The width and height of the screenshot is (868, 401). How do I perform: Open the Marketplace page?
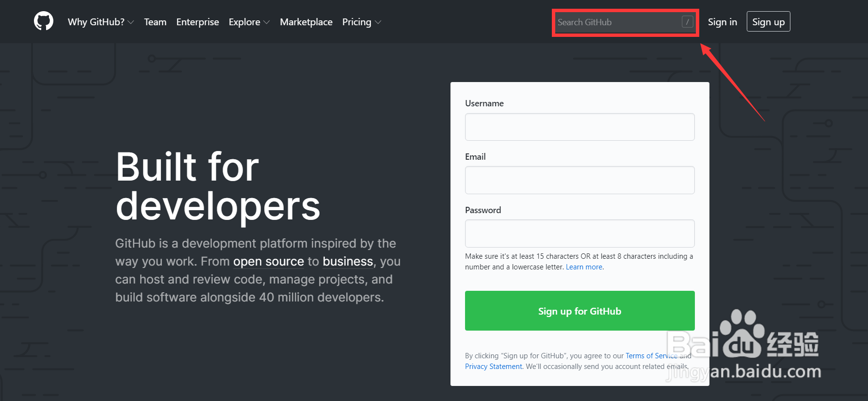click(x=306, y=22)
